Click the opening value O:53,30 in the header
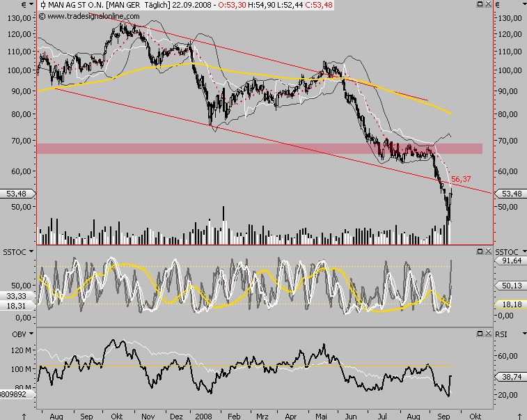Viewport: 527px width, 420px height. (x=232, y=5)
